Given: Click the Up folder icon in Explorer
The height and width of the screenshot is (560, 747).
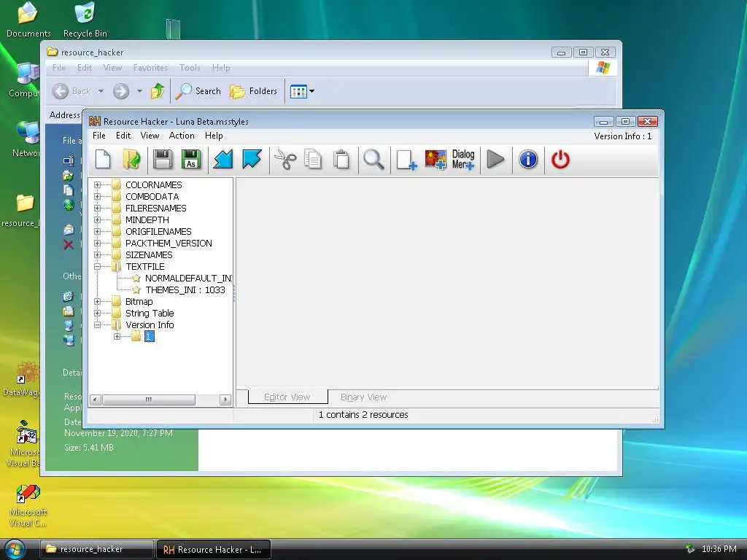Looking at the screenshot, I should (158, 91).
